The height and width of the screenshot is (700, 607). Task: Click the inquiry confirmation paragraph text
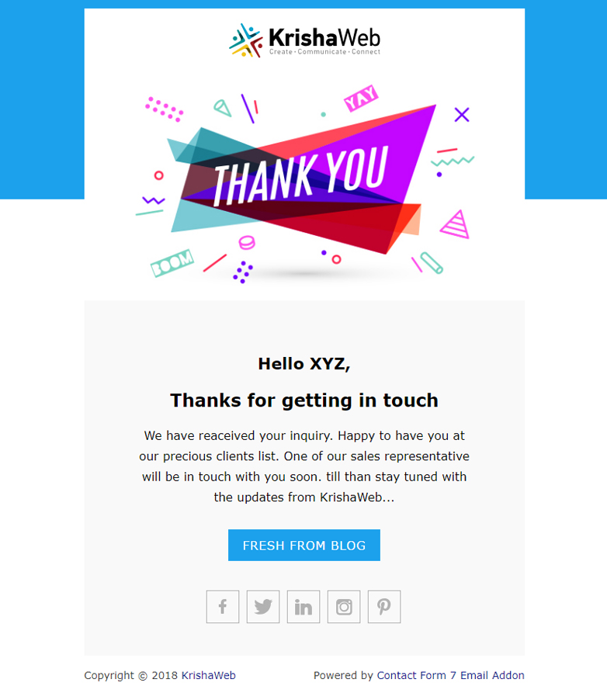click(x=304, y=466)
